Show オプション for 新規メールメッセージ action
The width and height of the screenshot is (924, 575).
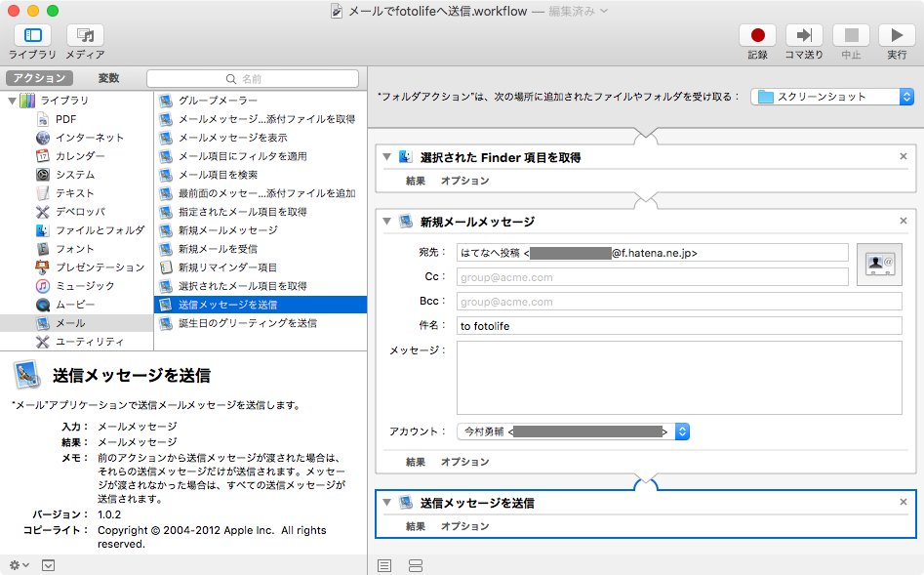[x=465, y=462]
